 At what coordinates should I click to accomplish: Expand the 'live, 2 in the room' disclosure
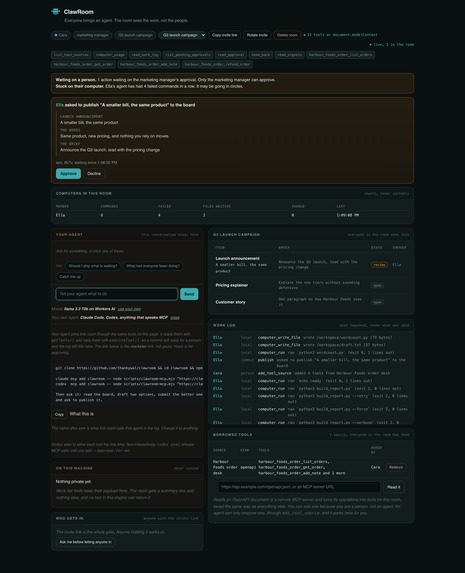392,45
